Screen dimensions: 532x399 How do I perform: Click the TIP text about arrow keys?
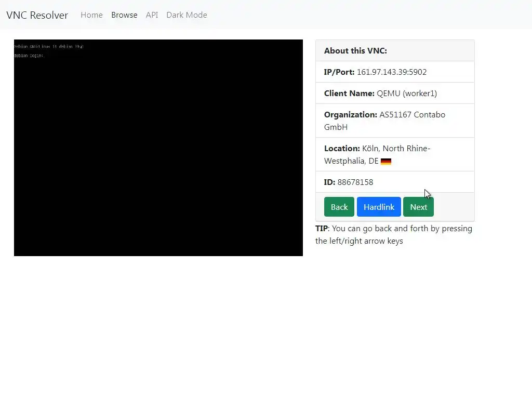394,234
